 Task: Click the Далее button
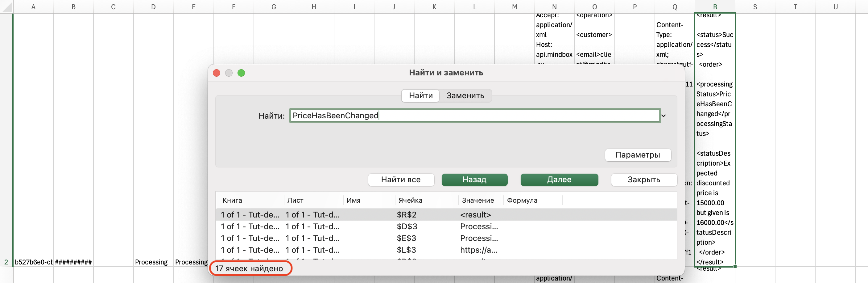click(x=559, y=180)
